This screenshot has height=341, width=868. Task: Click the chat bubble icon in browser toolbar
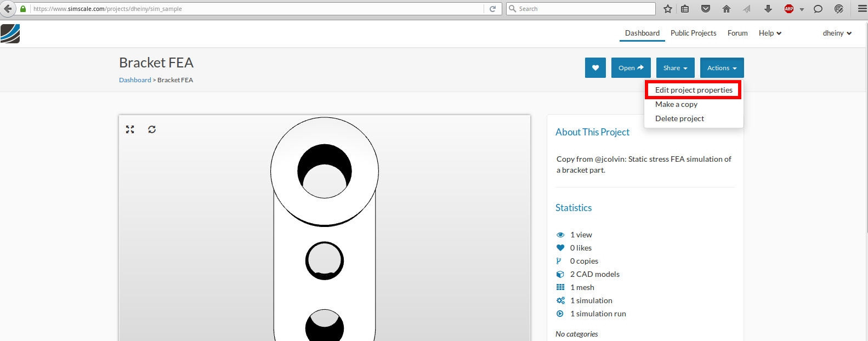coord(818,9)
